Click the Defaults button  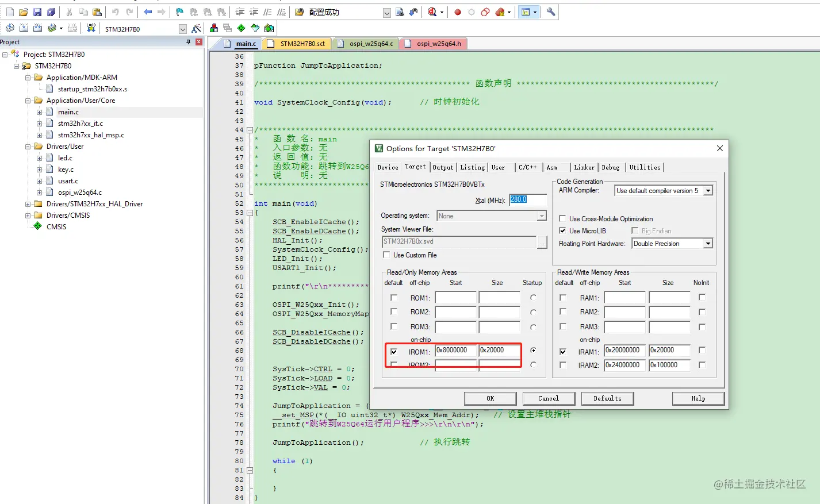(607, 398)
